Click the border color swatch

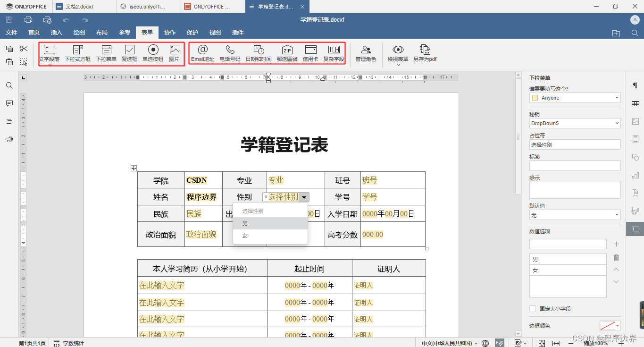(x=607, y=326)
